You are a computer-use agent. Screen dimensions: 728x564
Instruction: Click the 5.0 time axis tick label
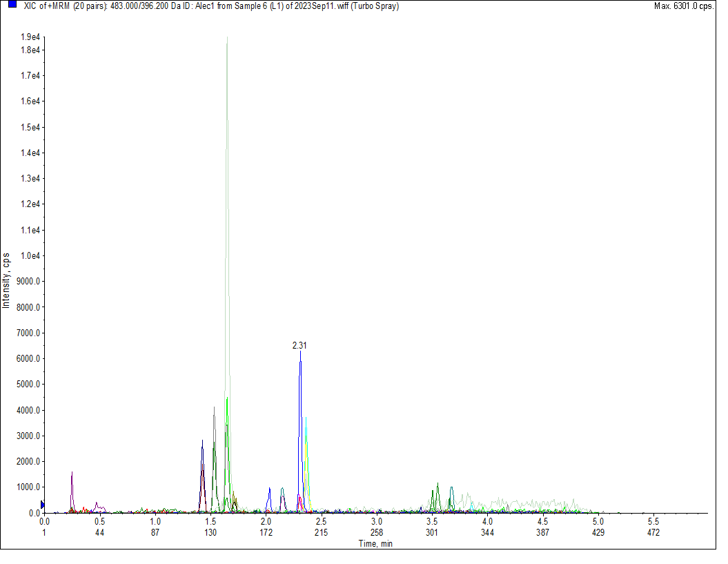pyautogui.click(x=598, y=522)
